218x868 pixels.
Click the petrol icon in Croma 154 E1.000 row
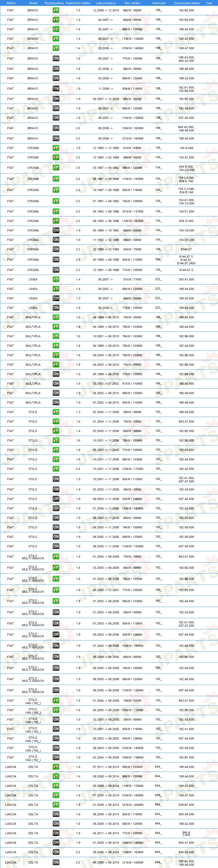(56, 212)
